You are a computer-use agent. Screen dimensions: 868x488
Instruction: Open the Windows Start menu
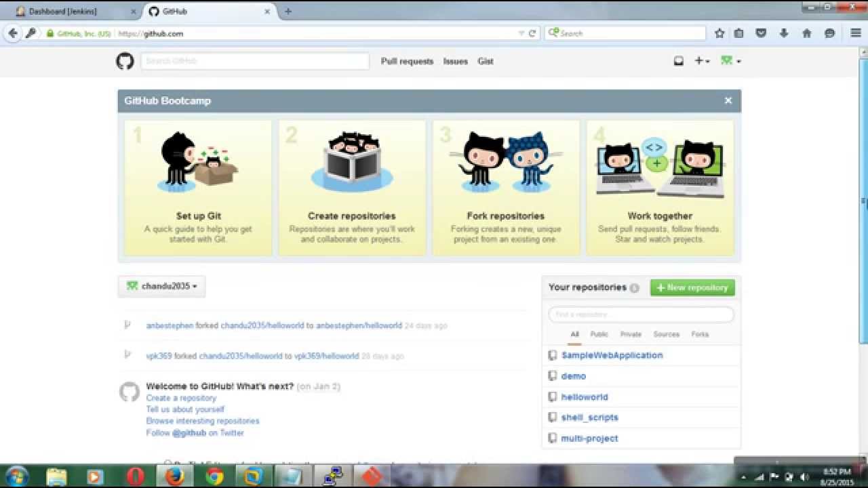(x=16, y=476)
